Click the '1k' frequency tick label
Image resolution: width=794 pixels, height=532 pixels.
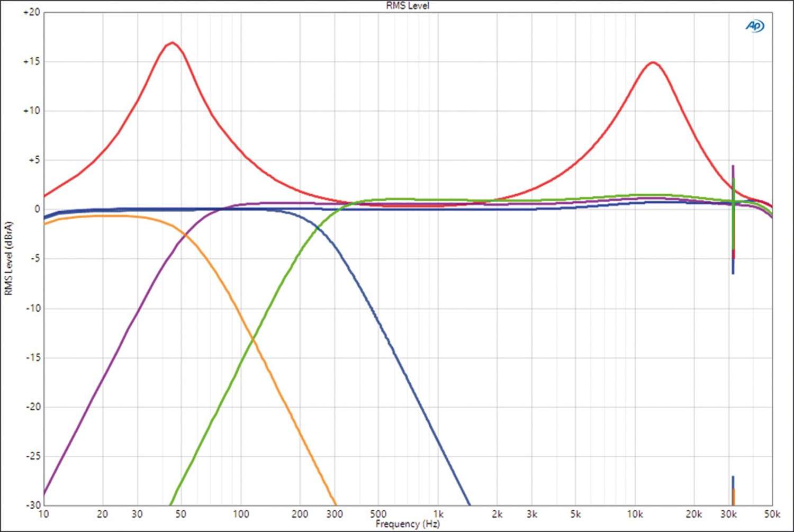pyautogui.click(x=438, y=514)
